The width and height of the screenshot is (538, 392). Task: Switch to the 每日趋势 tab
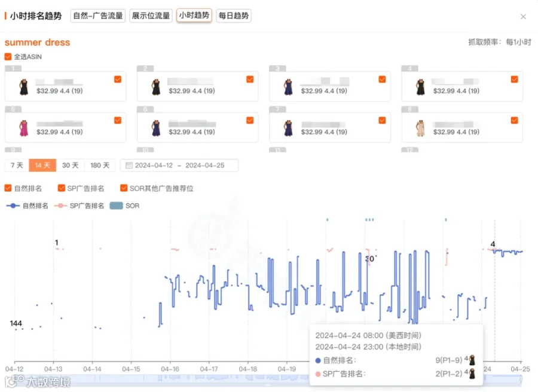234,16
